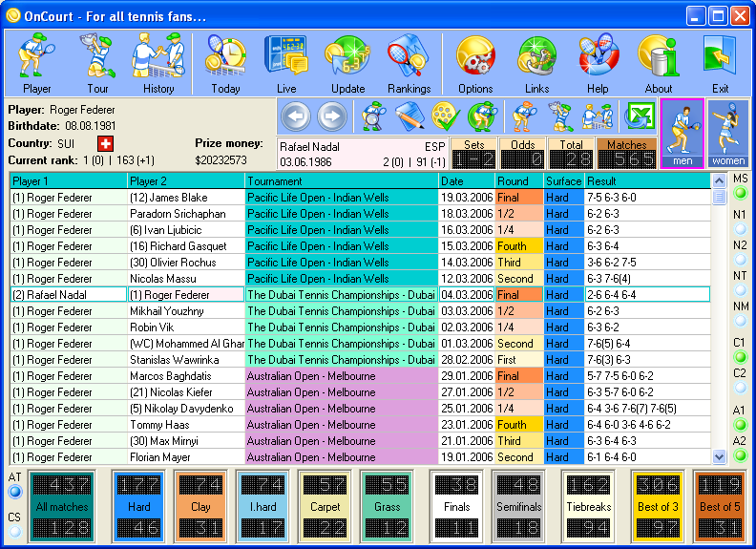Click the Exit door icon

click(720, 63)
